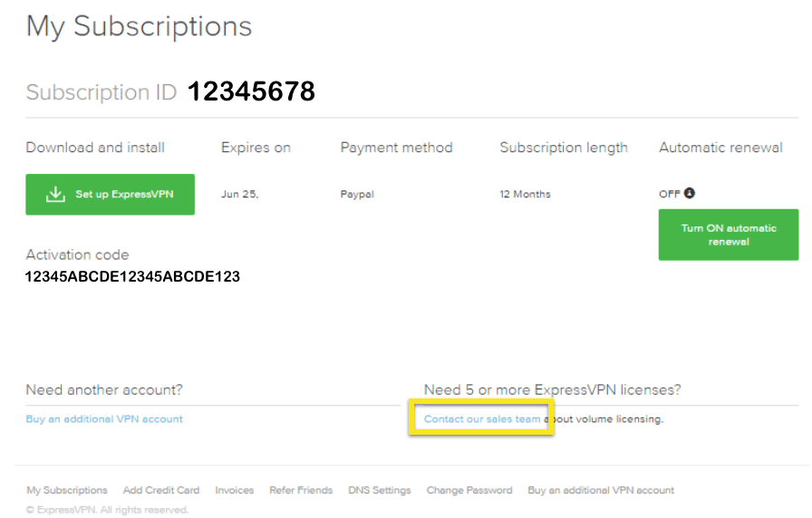Select activation code 12345ABCDE12345ABCDE123
Viewport: 812px width, 518px height.
tap(132, 277)
